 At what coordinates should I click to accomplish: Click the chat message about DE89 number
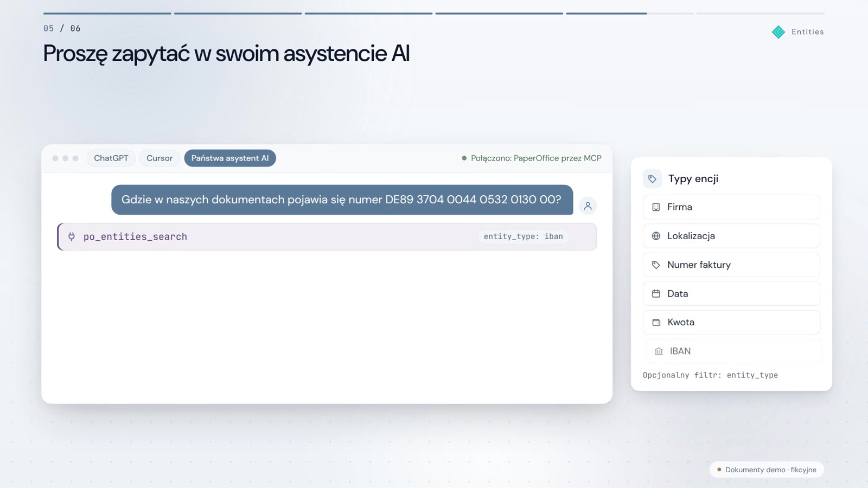point(342,200)
